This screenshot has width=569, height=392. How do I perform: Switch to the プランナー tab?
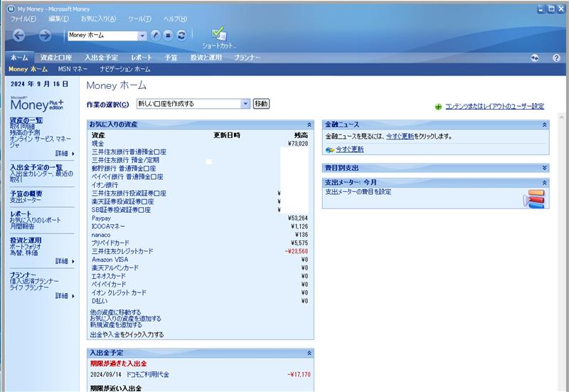(x=247, y=58)
